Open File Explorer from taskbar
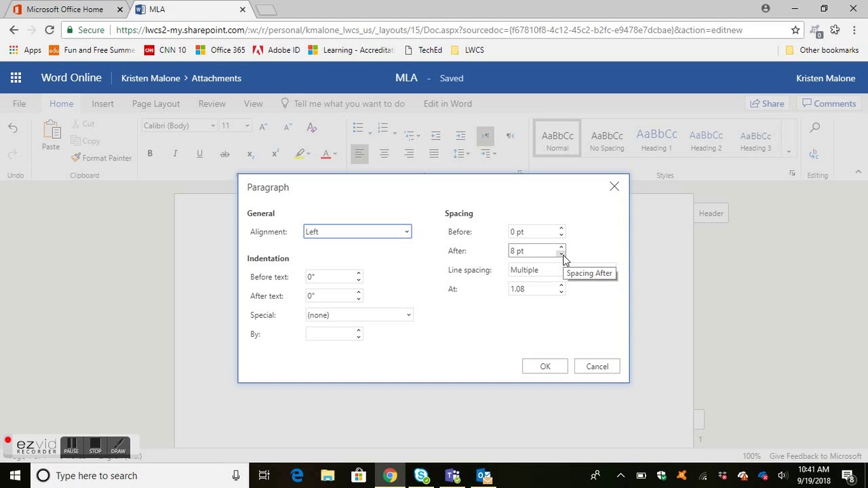The width and height of the screenshot is (868, 488). click(328, 476)
